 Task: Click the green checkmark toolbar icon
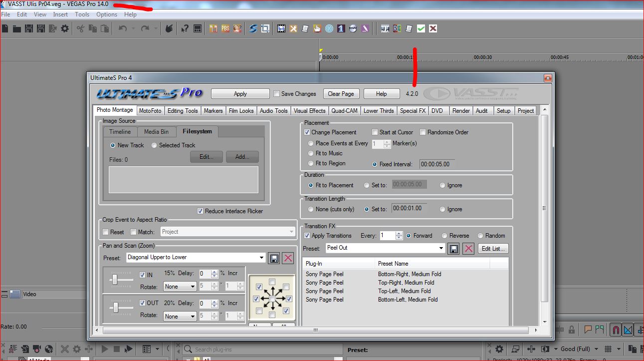point(421,28)
